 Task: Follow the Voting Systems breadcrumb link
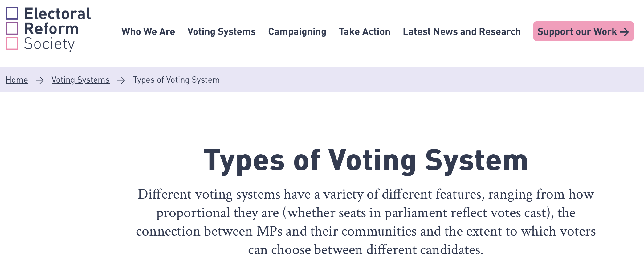click(x=80, y=80)
